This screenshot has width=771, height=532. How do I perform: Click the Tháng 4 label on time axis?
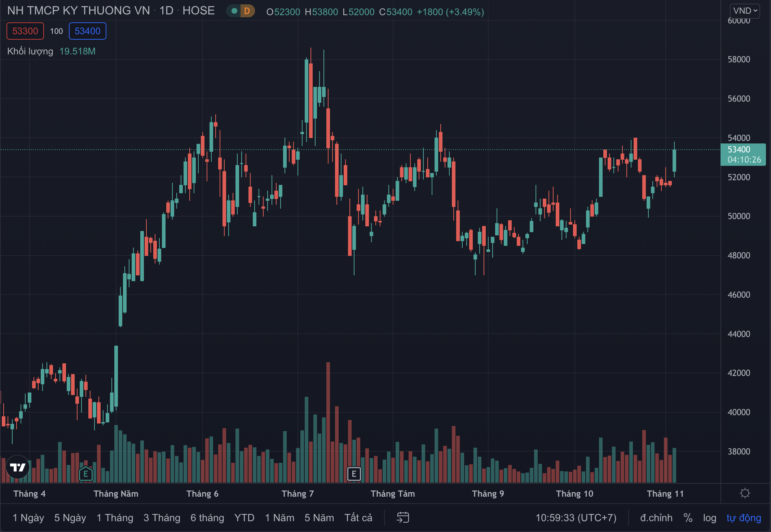(x=30, y=494)
